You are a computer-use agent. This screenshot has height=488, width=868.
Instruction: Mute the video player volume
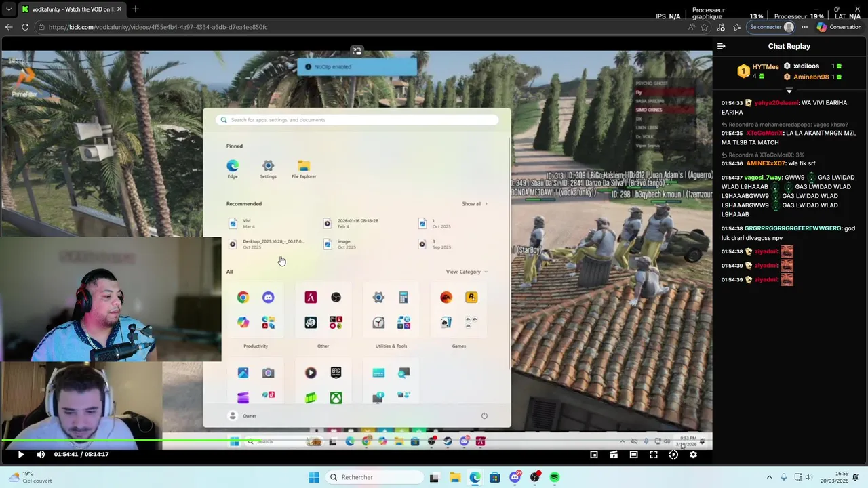(x=41, y=455)
